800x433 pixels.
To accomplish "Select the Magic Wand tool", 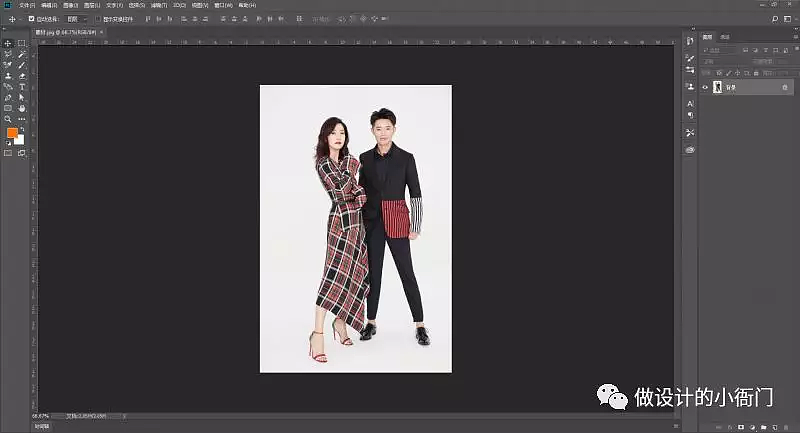I will point(21,54).
